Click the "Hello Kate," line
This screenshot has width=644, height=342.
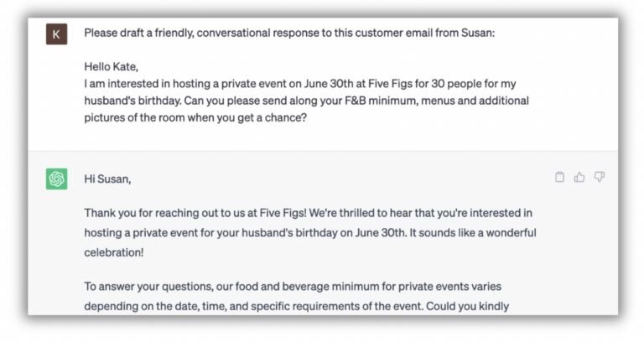click(112, 66)
